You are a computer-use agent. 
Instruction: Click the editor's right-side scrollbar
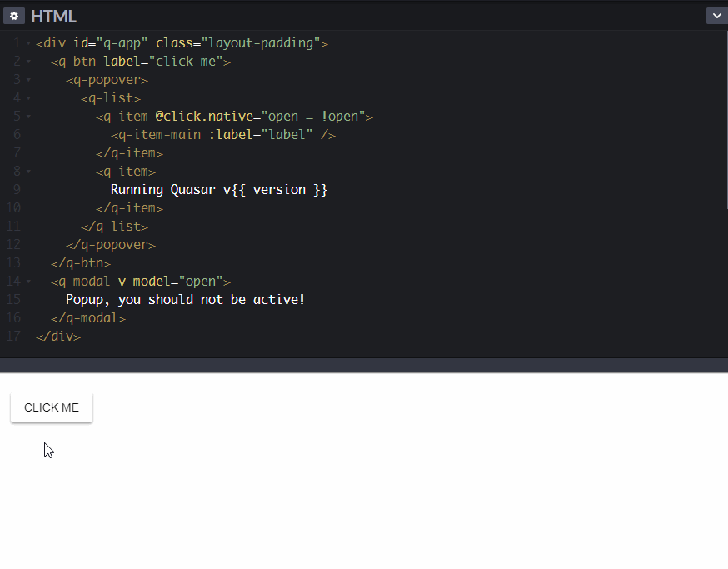[723, 125]
